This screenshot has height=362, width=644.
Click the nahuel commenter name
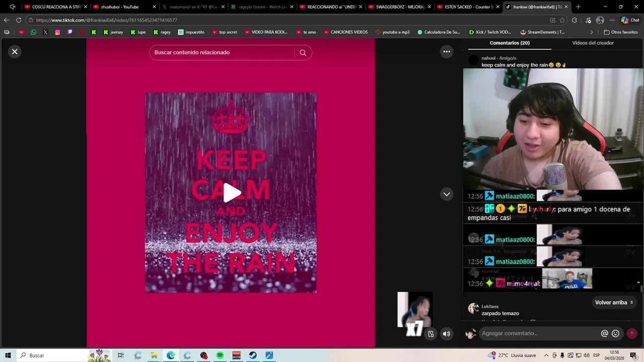click(x=488, y=58)
